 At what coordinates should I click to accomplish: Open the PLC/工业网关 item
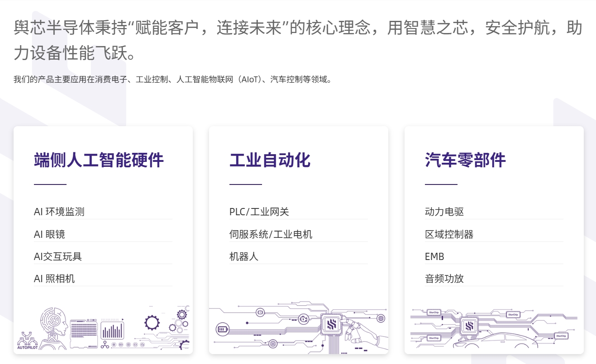pyautogui.click(x=259, y=212)
